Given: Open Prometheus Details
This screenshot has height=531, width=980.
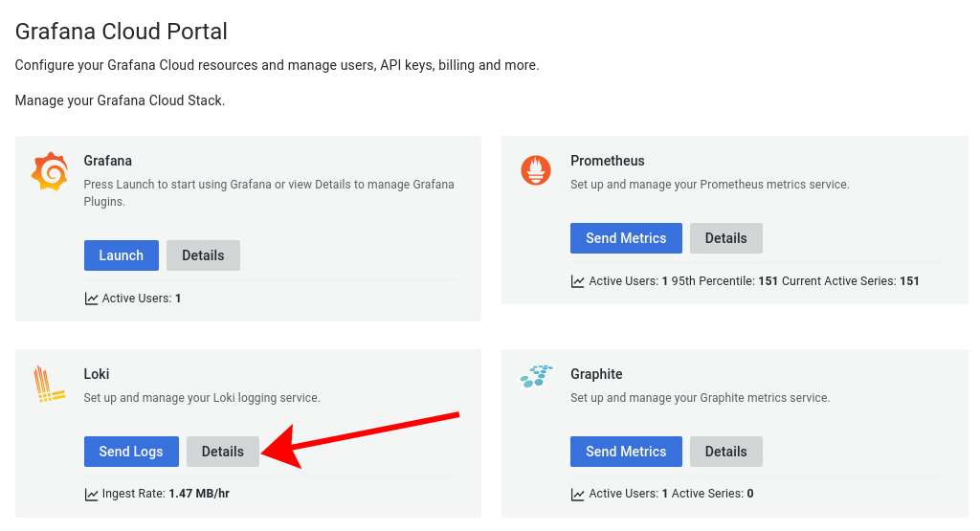Looking at the screenshot, I should (x=725, y=238).
